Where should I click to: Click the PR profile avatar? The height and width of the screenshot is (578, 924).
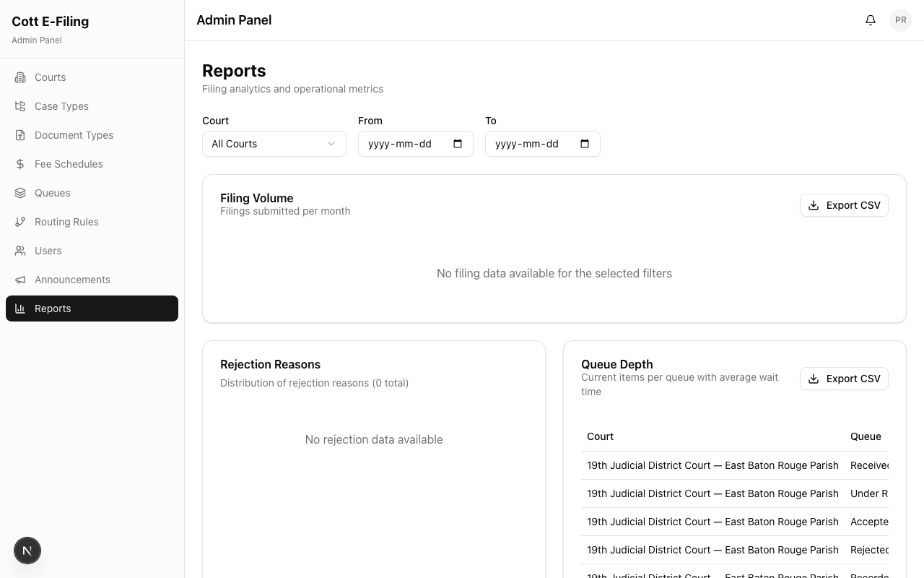click(x=900, y=20)
